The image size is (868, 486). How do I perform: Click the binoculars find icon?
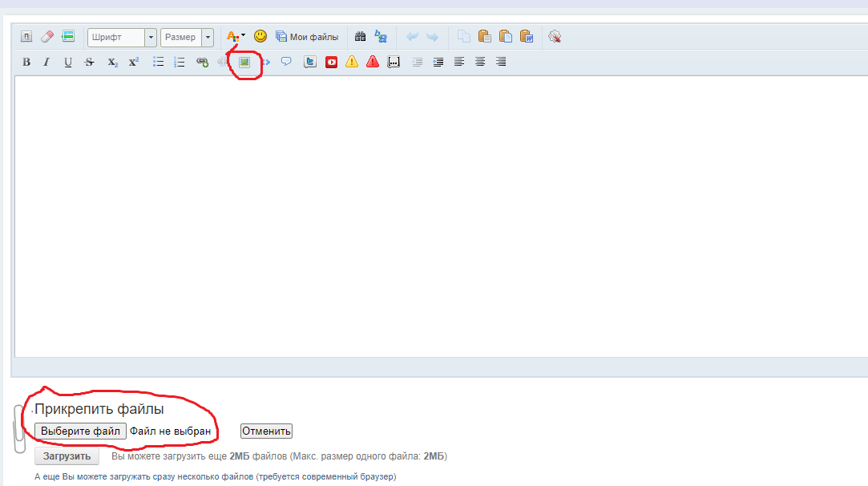[x=360, y=36]
